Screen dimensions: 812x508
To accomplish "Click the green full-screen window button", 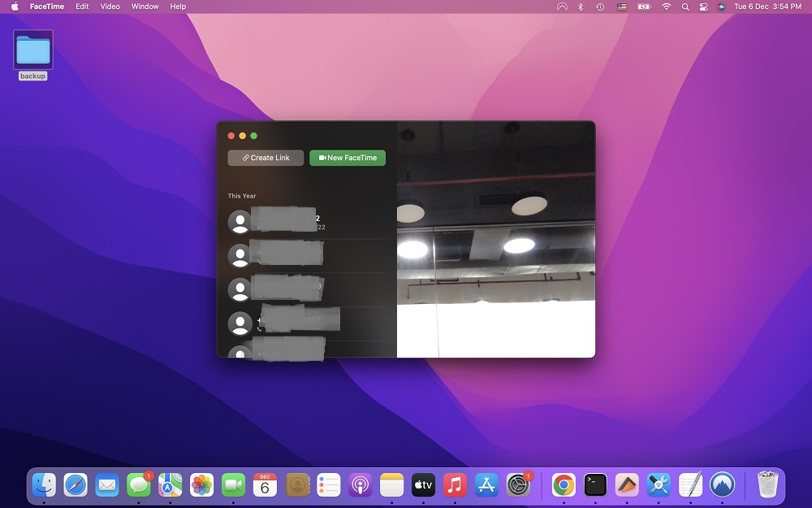I will [253, 136].
